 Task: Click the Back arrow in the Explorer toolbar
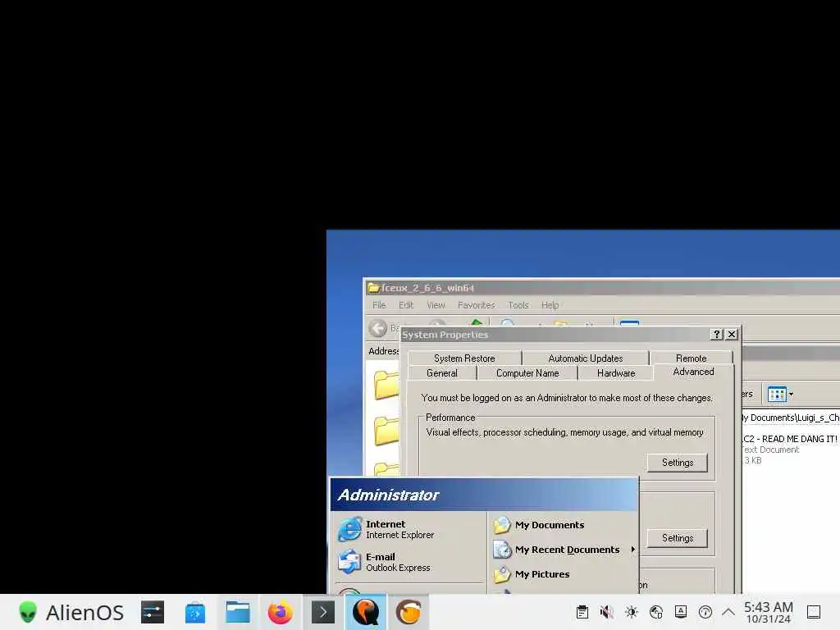coord(378,328)
